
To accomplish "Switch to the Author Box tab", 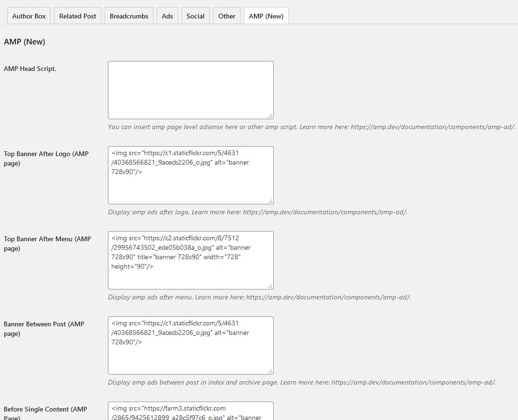I will click(x=28, y=16).
